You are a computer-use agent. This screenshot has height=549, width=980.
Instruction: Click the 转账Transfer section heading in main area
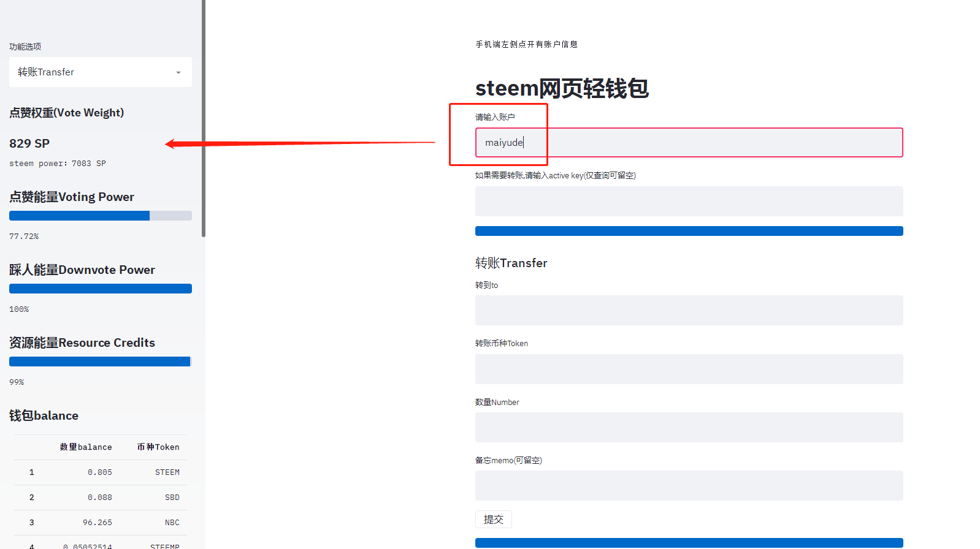click(511, 263)
